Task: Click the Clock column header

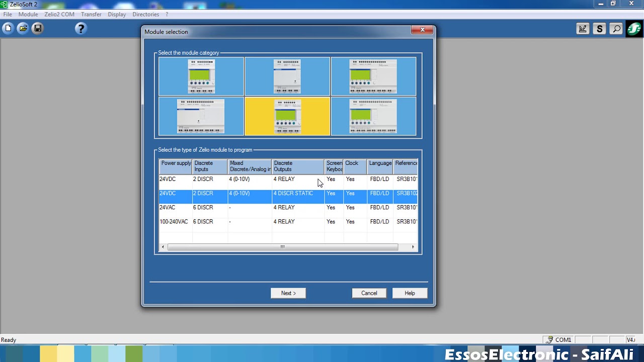Action: (355, 166)
